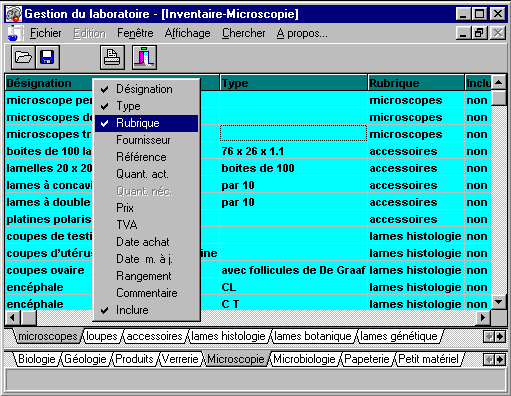
Task: Open the Affichage menu
Action: point(187,33)
